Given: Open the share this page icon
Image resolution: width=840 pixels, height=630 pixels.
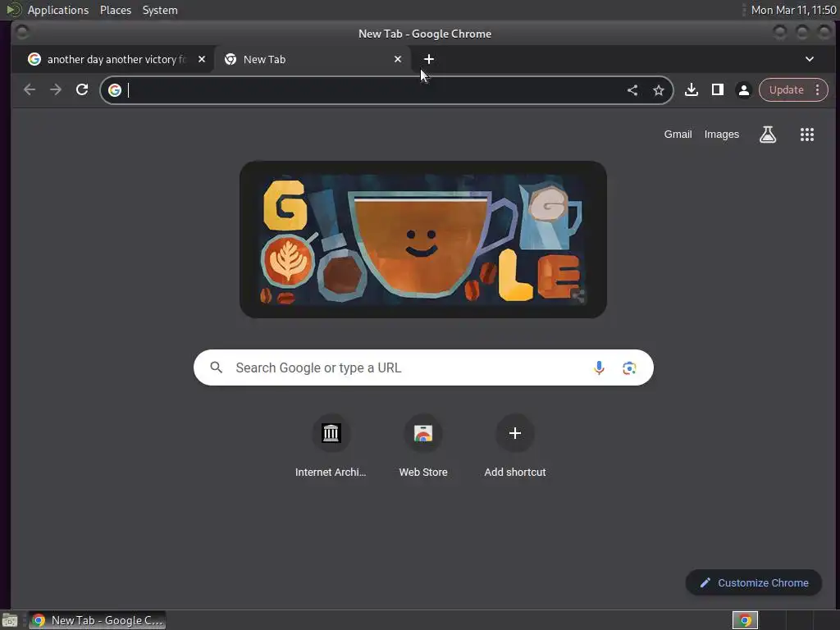Looking at the screenshot, I should click(632, 90).
